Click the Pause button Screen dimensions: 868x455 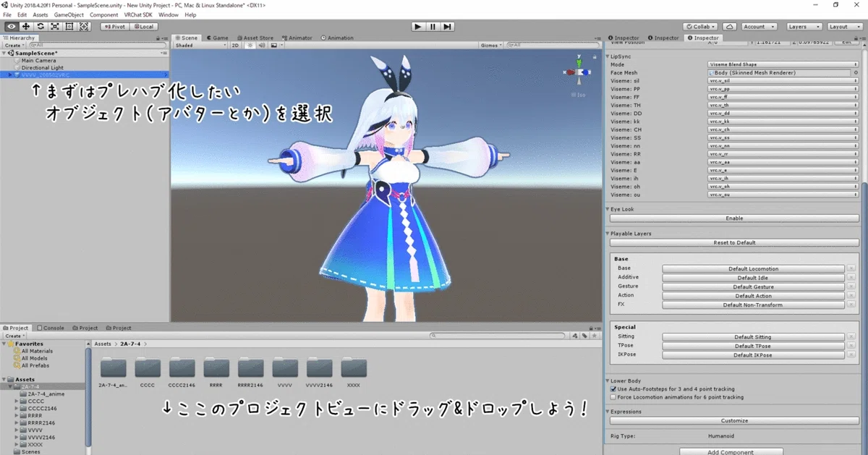[433, 27]
